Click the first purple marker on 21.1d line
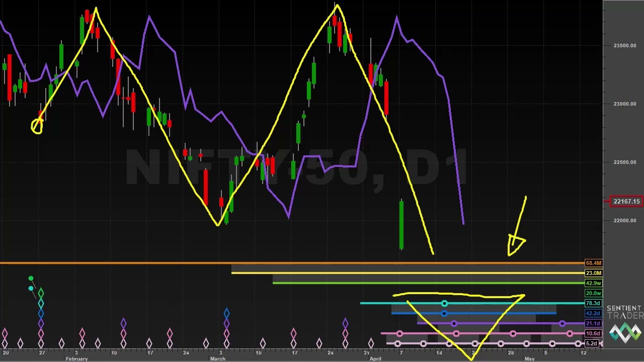Viewport: 644px width, 362px height. pos(454,323)
